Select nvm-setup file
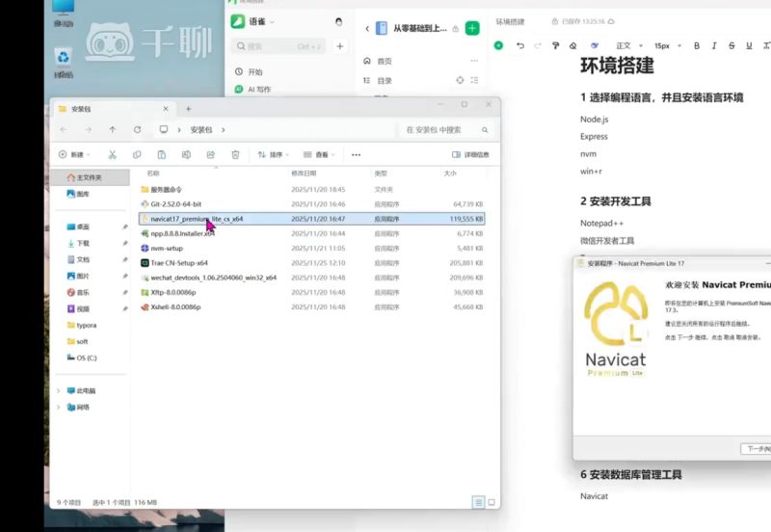This screenshot has width=771, height=532. (x=311, y=249)
